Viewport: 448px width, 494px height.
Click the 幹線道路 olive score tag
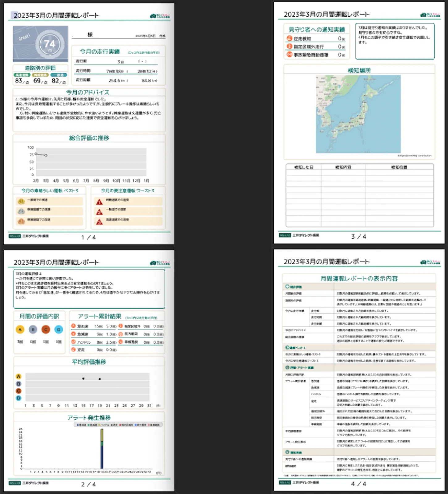click(40, 75)
